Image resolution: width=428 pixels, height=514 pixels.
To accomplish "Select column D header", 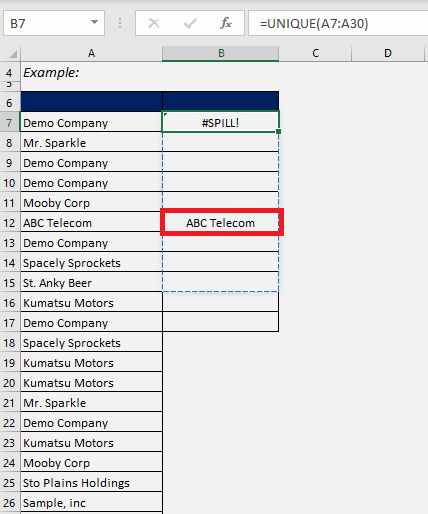I will (x=388, y=53).
